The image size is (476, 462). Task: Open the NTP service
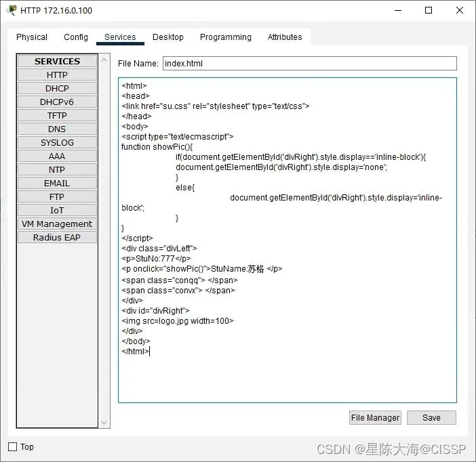pos(57,169)
